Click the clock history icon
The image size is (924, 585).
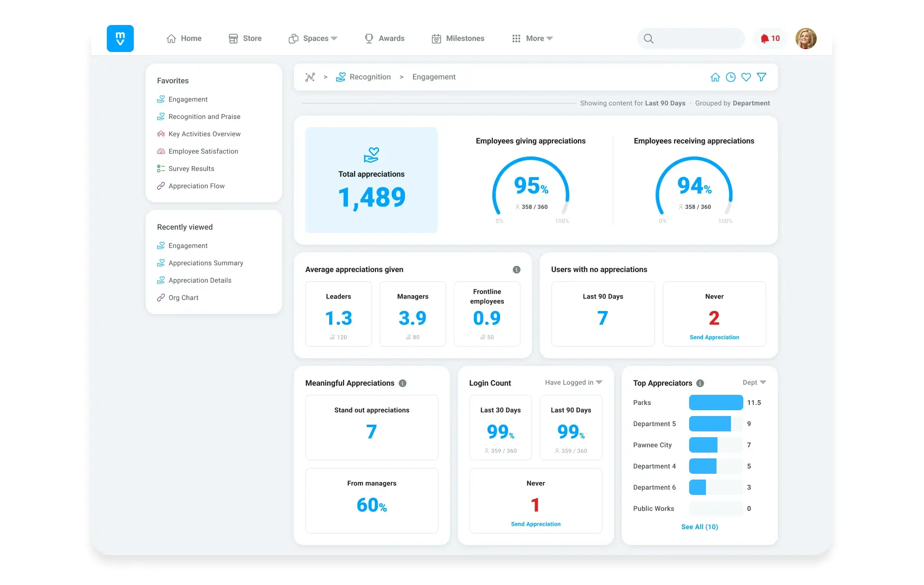click(x=731, y=77)
